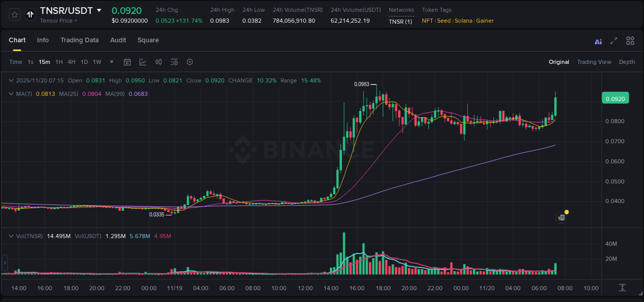The width and height of the screenshot is (644, 302).
Task: Switch to the Trading Data tab
Action: [79, 40]
